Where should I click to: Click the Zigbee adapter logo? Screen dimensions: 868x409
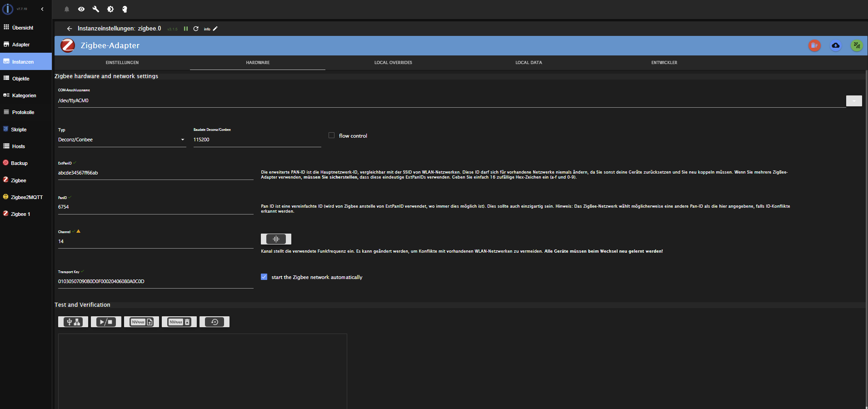click(x=68, y=45)
